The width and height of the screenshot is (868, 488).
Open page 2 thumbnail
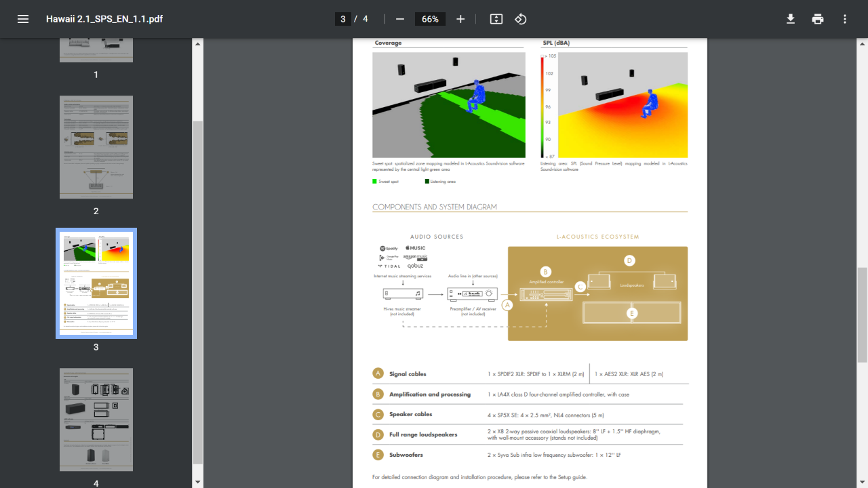[96, 147]
